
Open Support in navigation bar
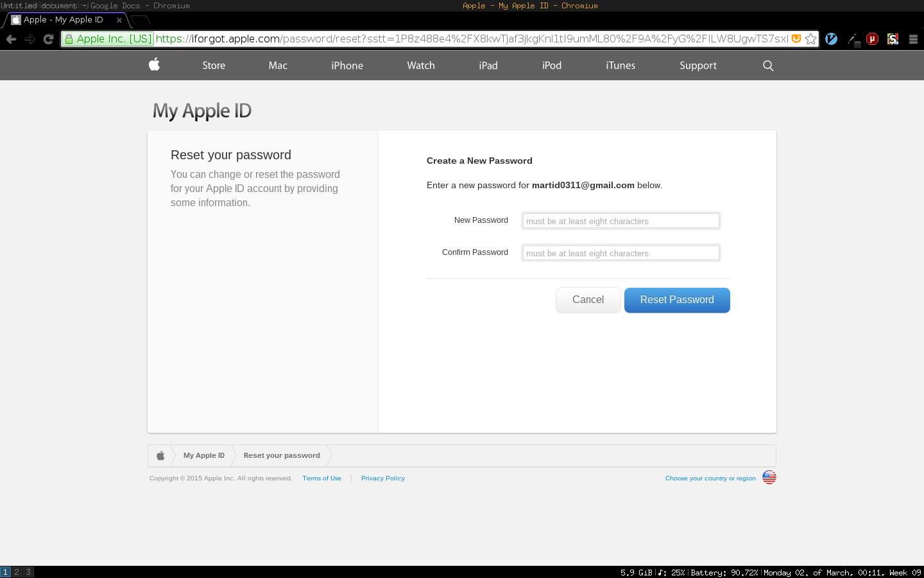click(x=698, y=66)
